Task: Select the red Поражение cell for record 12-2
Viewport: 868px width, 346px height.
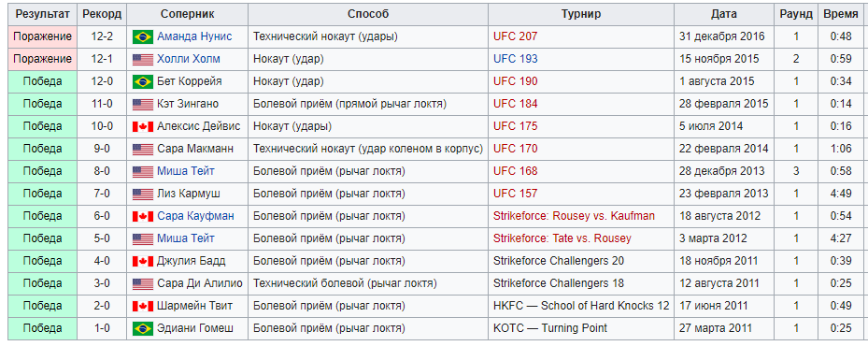Action: tap(43, 36)
